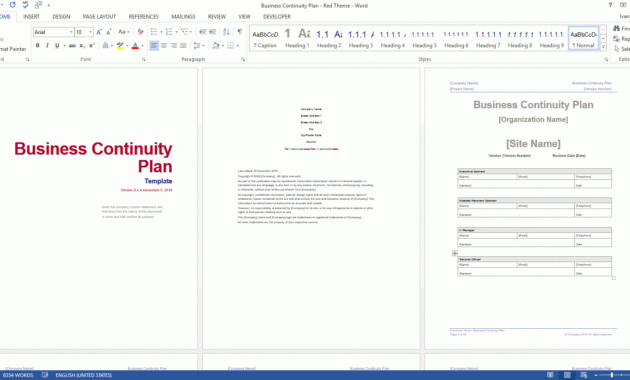
Task: Open font color dropdown arrow
Action: 142,46
